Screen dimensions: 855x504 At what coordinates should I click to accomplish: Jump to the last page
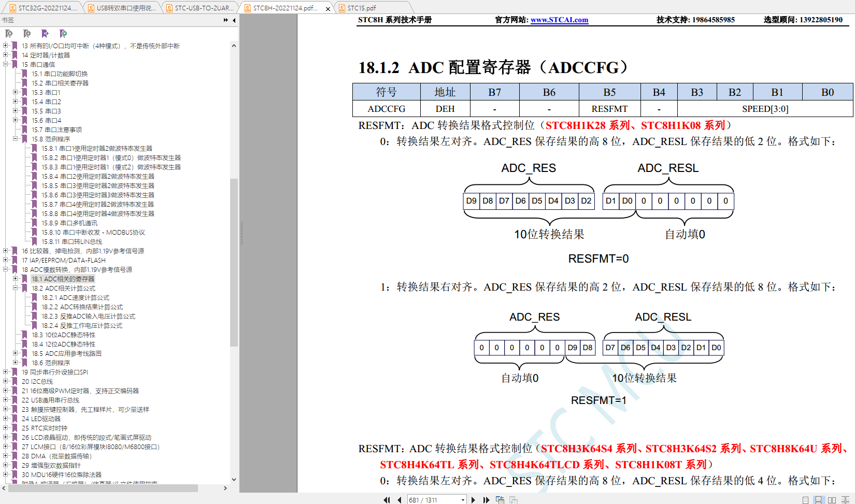pyautogui.click(x=486, y=500)
